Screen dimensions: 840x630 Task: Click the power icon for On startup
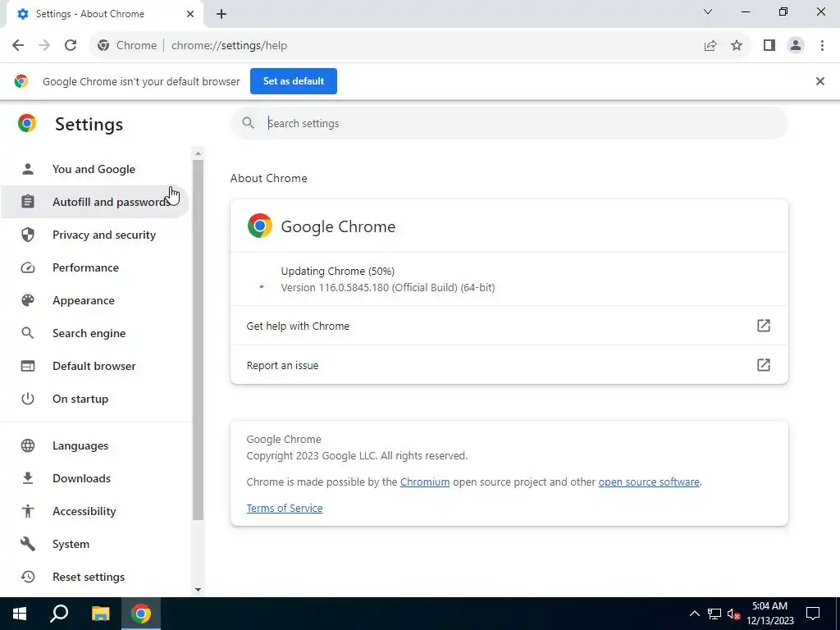point(28,399)
